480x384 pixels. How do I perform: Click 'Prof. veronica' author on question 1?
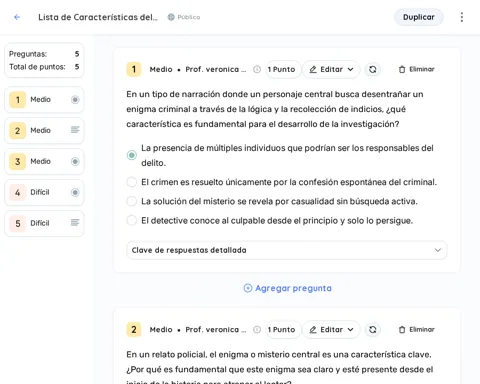pyautogui.click(x=216, y=69)
